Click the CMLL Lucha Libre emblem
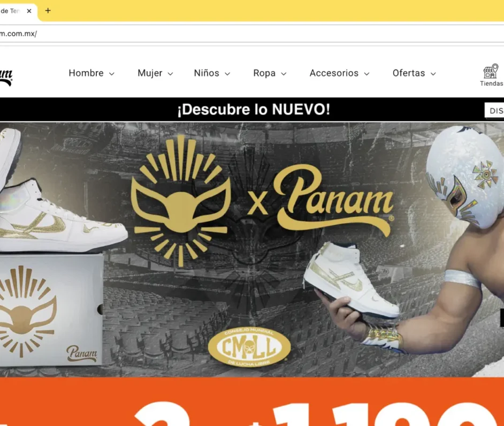The width and height of the screenshot is (504, 426). point(249,347)
